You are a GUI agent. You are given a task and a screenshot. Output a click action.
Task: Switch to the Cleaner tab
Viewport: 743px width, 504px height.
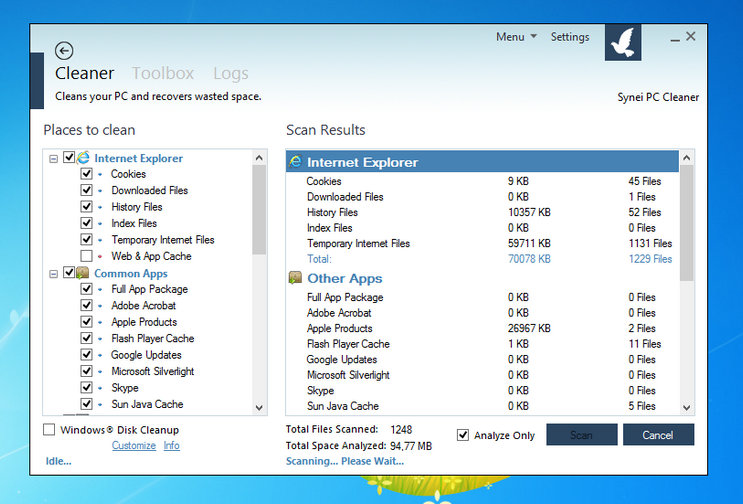tap(84, 73)
